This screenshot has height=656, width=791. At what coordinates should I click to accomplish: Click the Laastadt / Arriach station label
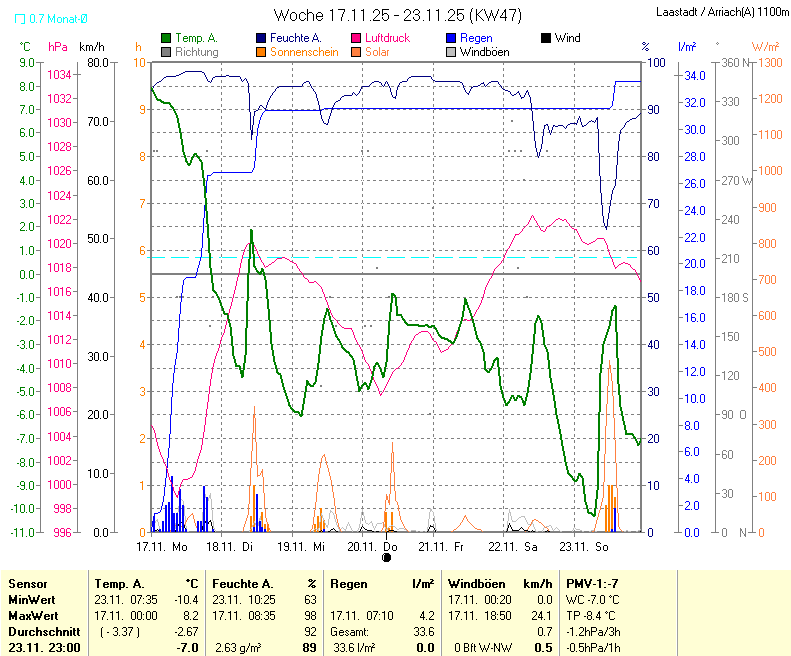tap(721, 13)
